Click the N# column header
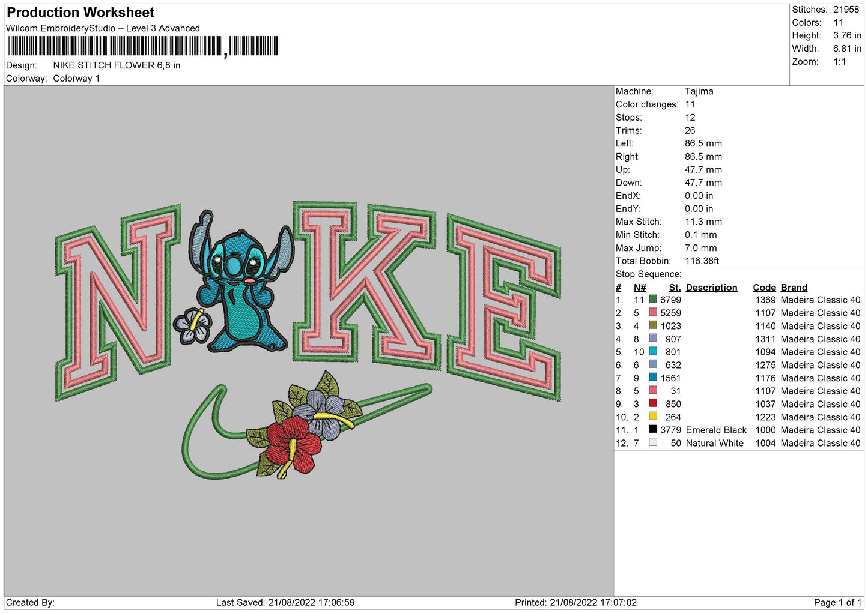Viewport: 868px width, 613px height. (x=640, y=288)
